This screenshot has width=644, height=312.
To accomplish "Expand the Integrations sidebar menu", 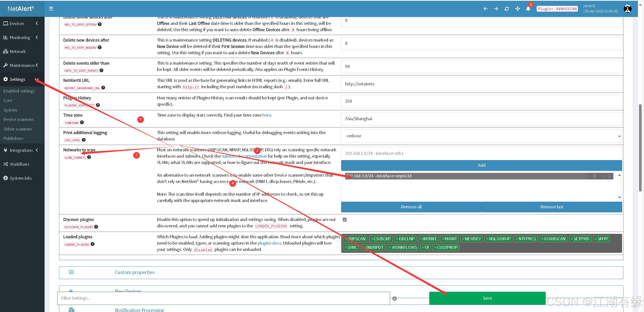I will point(22,150).
